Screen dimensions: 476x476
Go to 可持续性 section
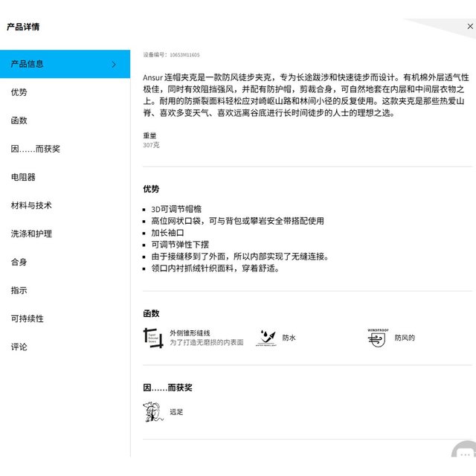tap(28, 318)
